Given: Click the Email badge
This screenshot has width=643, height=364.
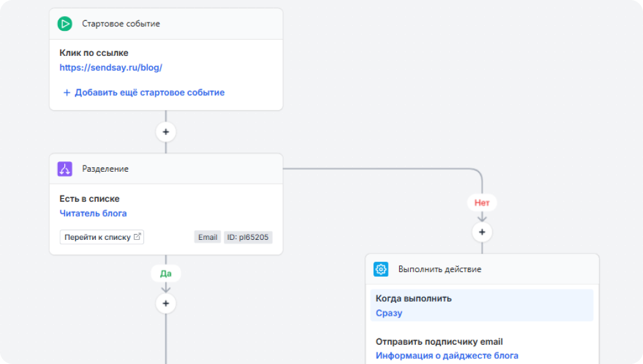Looking at the screenshot, I should [208, 237].
